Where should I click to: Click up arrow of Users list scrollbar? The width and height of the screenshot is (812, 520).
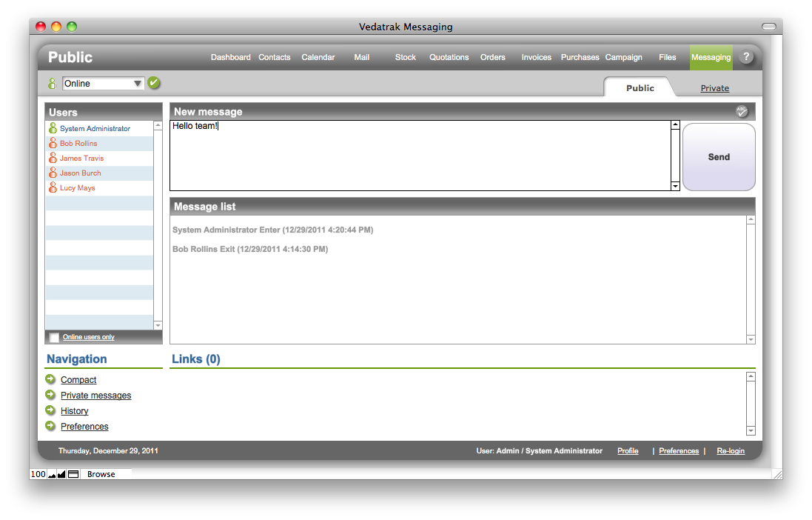[158, 125]
